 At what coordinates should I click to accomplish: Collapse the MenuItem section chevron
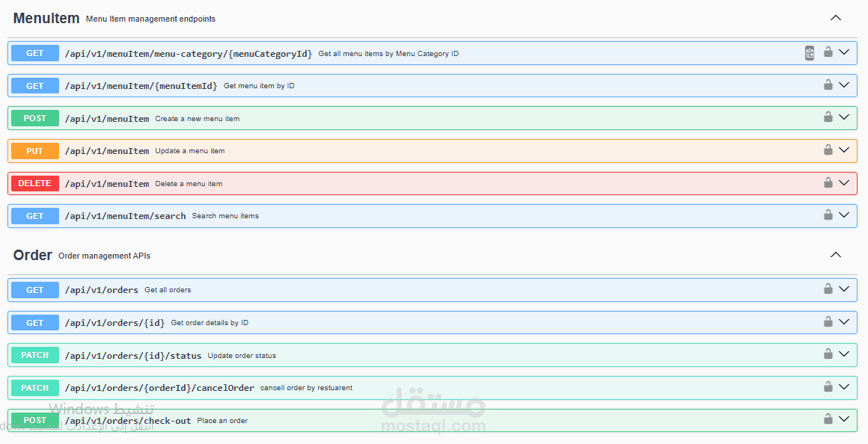(836, 18)
